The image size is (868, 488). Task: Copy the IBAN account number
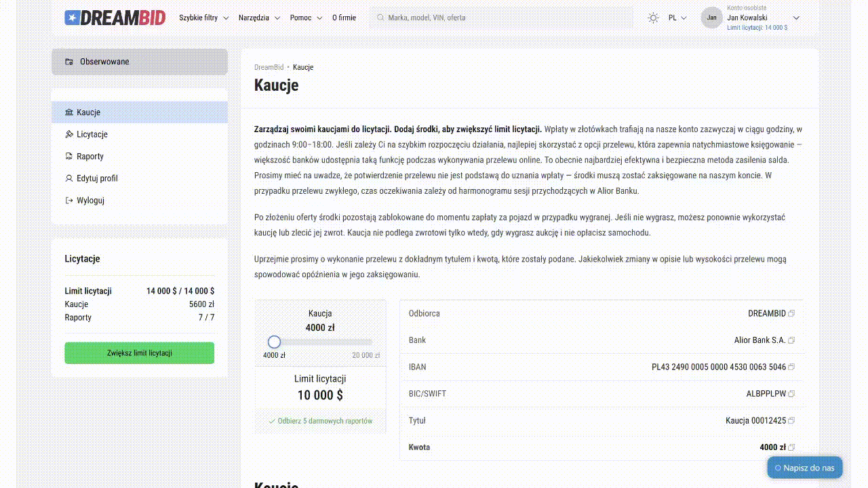tap(791, 367)
